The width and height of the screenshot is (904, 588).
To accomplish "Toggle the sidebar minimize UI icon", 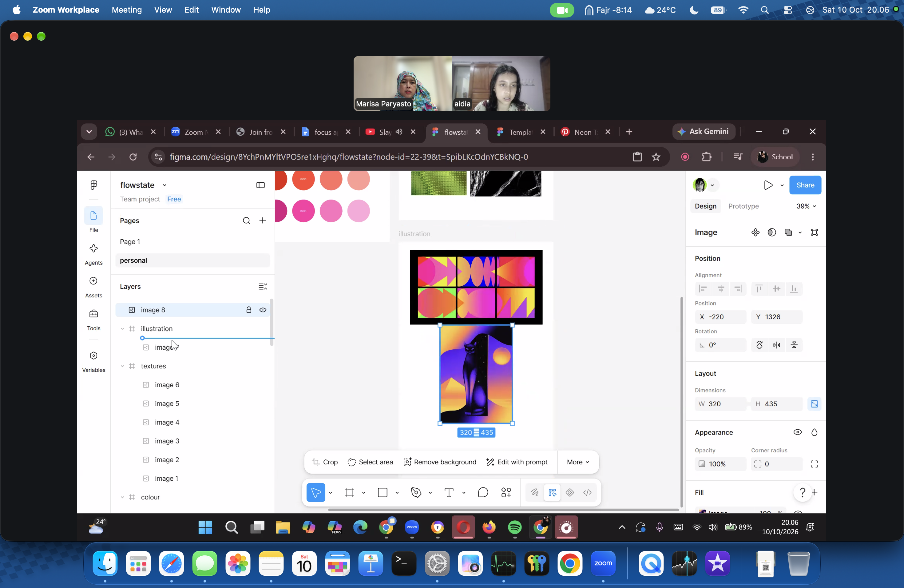I will (260, 185).
